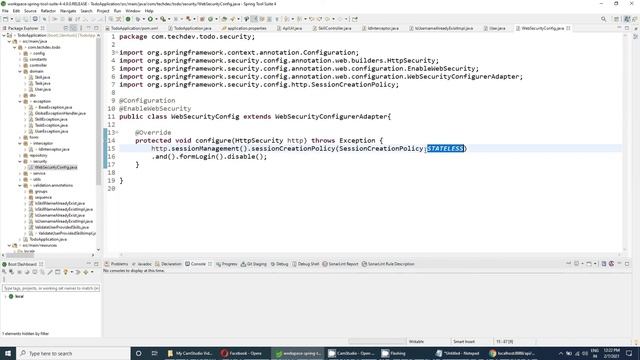Open the Window menu
The image size is (640, 360).
click(133, 11)
